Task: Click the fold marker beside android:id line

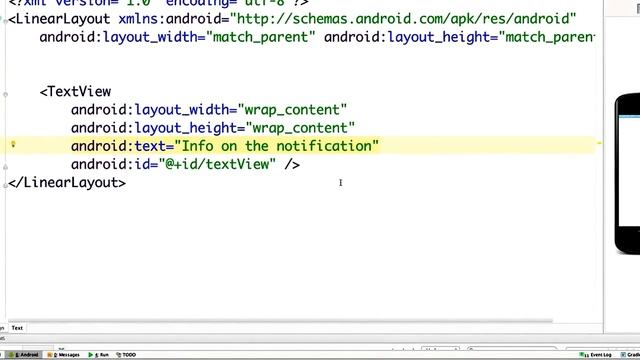Action: tap(5, 167)
